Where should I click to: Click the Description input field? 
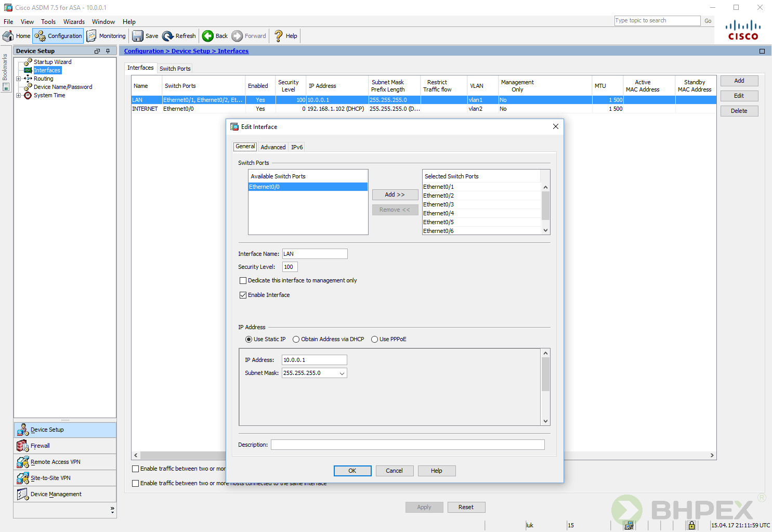(x=408, y=445)
